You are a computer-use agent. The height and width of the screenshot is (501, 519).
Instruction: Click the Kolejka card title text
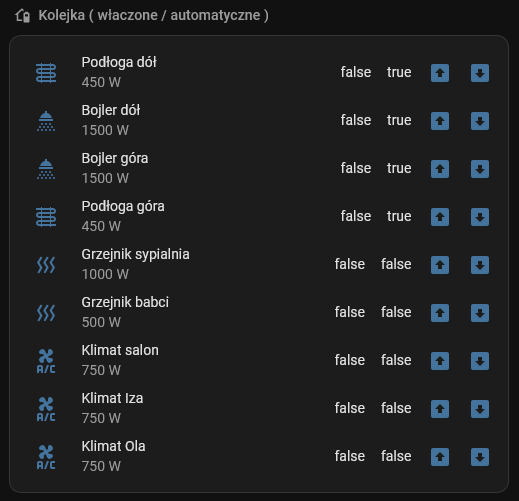(153, 15)
